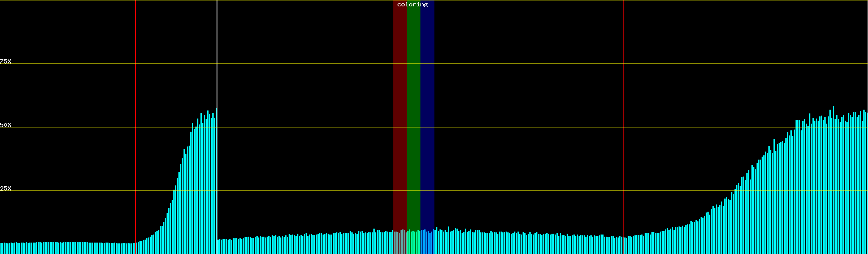The width and height of the screenshot is (868, 254).
Task: Click the "coloring" label at top
Action: tap(412, 5)
